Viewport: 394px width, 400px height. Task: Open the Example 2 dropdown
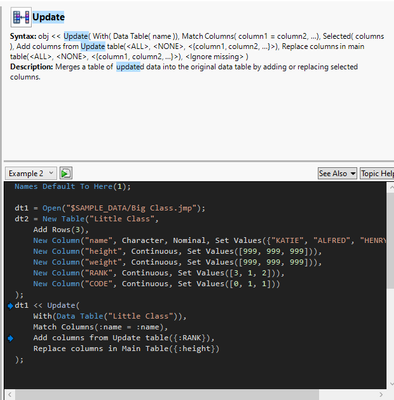(x=31, y=173)
